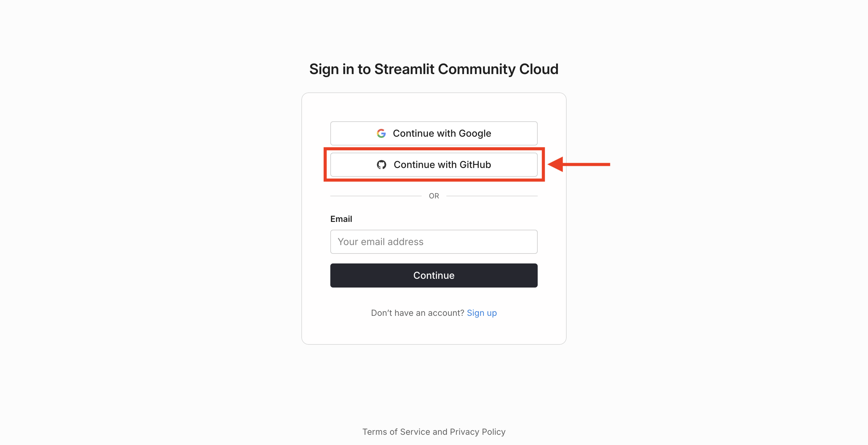Click the divider line right of OR
This screenshot has height=445, width=868.
pos(492,196)
